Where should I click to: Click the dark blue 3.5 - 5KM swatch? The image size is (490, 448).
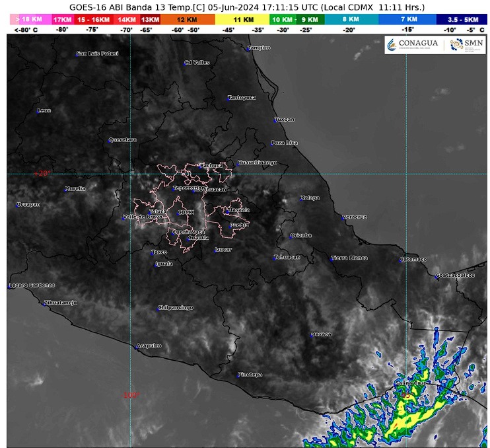click(x=462, y=20)
